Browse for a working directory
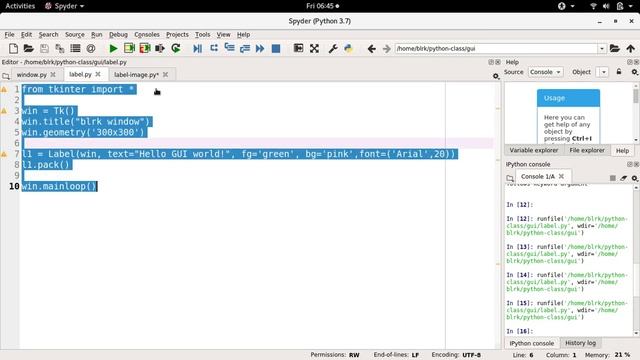Viewport: 640px width, 360px height. click(615, 49)
